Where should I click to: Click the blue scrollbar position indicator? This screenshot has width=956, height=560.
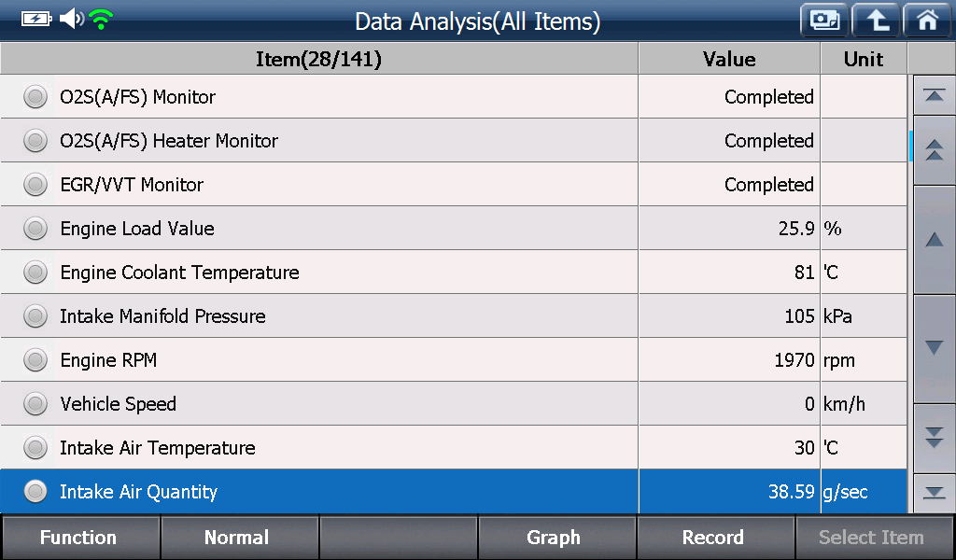tap(911, 146)
